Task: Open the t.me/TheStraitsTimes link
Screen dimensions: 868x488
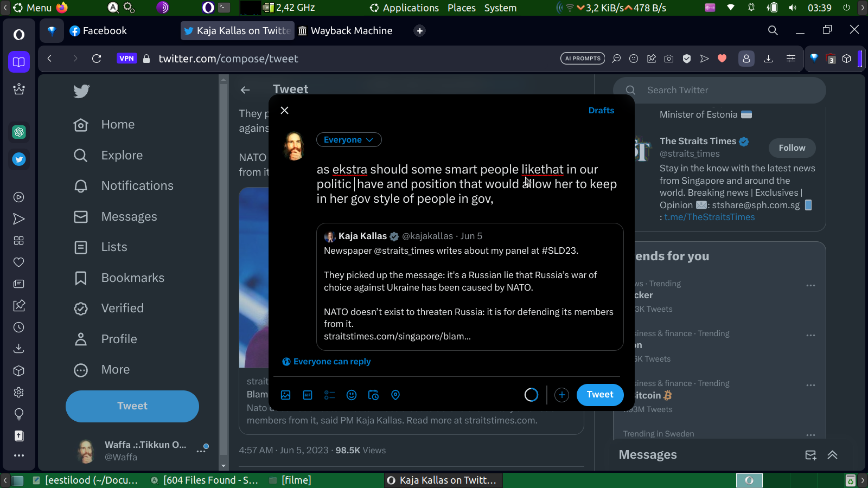Action: point(710,217)
